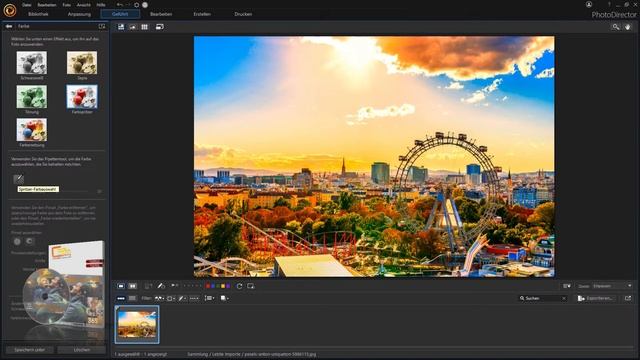Open the stack options dropdown
The image size is (640, 360).
pyautogui.click(x=224, y=298)
